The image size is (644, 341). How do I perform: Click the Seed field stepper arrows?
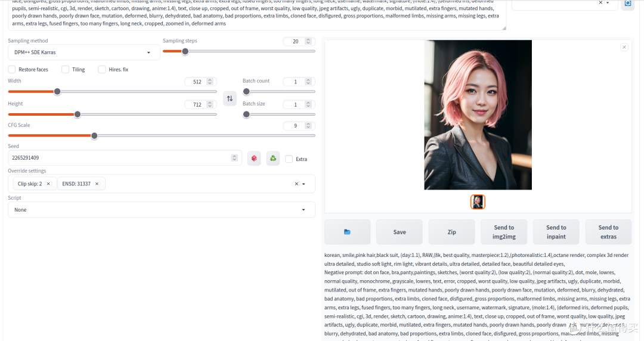point(234,158)
